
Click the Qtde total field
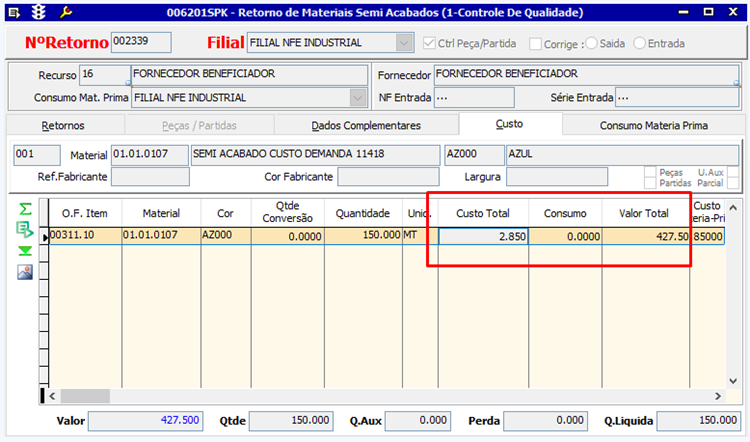coord(291,421)
